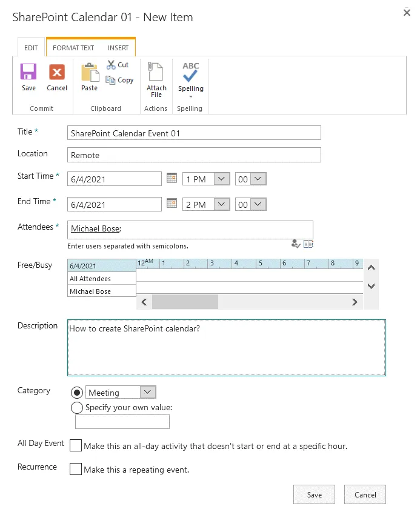
Task: Click the Attach File paperclip icon
Action: point(156,73)
